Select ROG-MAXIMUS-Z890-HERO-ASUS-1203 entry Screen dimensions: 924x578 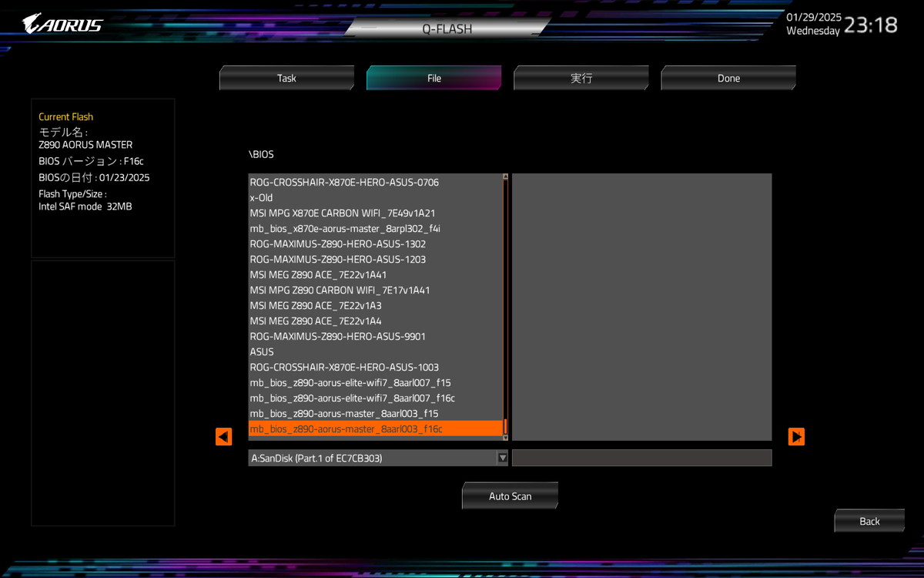[x=375, y=259]
